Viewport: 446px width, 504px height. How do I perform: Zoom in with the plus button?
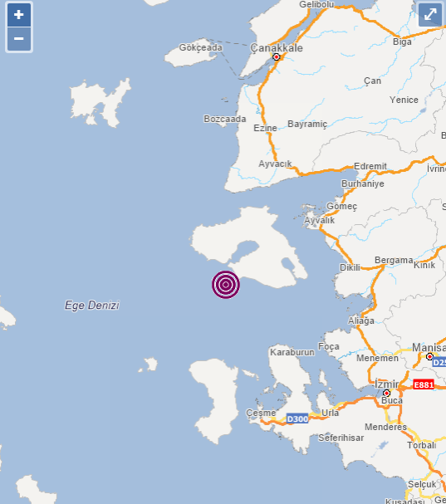[19, 15]
